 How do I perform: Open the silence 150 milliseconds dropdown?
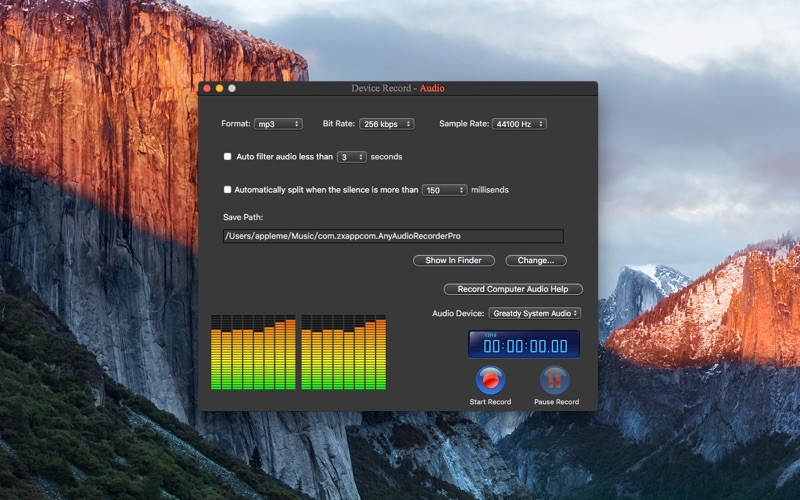tap(444, 190)
